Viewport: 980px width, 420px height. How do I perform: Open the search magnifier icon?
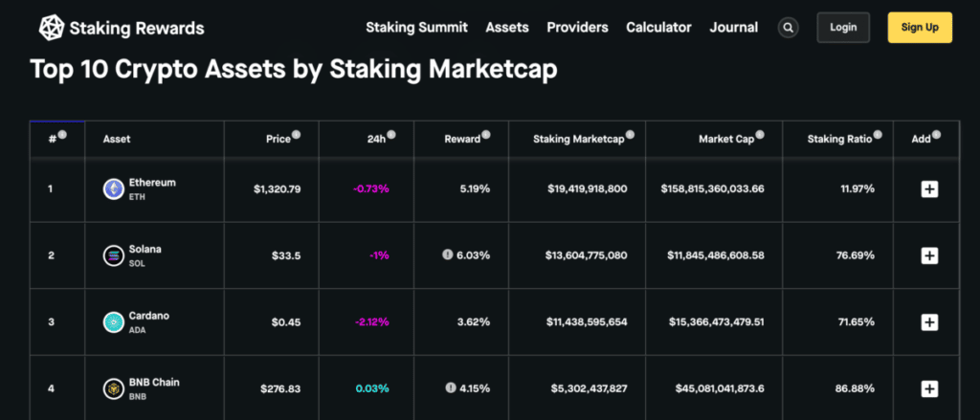[x=789, y=28]
